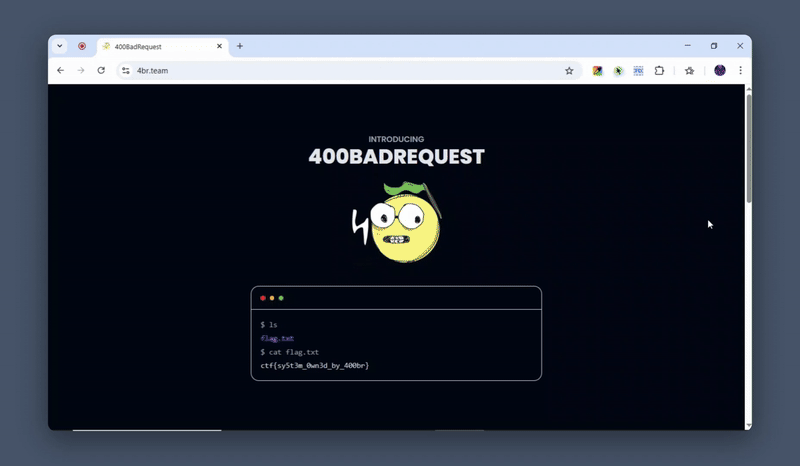
Task: Click the '$ cat flag.txt' command line
Action: point(290,352)
